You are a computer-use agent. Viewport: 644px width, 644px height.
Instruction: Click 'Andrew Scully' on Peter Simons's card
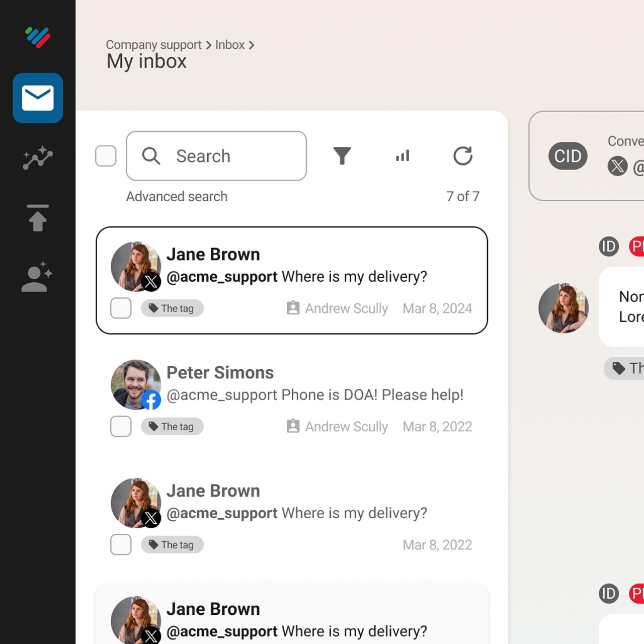coord(347,427)
